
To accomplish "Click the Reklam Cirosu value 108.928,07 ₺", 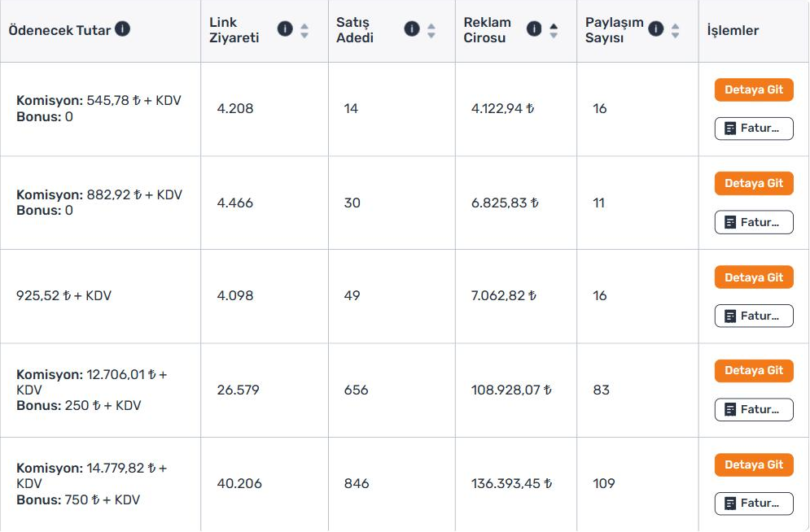I will tap(511, 390).
